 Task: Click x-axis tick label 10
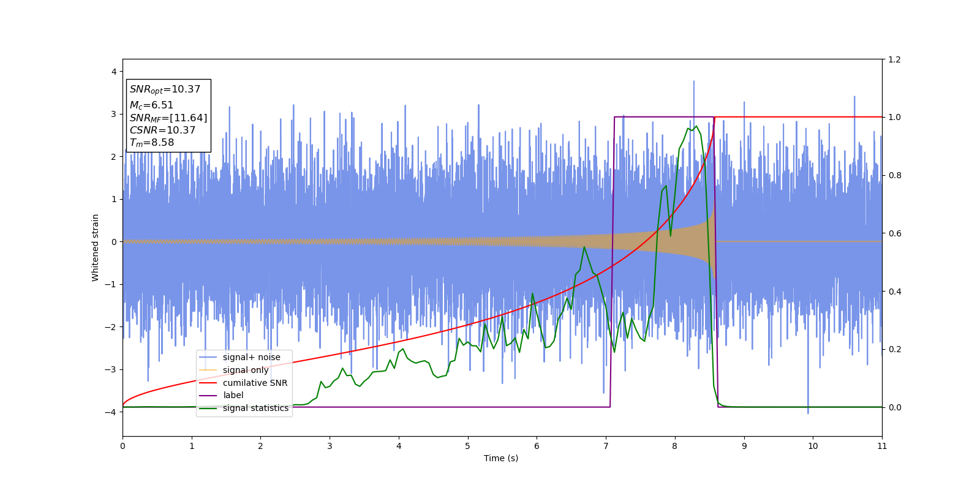pyautogui.click(x=813, y=446)
